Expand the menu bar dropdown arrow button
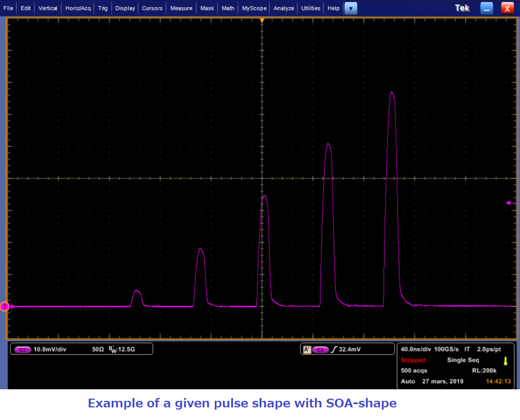The image size is (520, 420). click(x=351, y=8)
